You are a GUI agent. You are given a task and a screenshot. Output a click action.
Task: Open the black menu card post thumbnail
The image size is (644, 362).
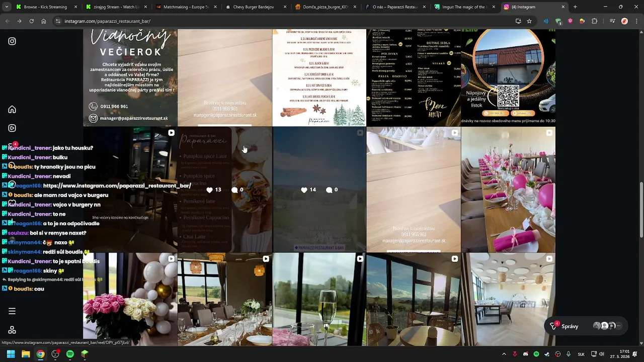point(414,77)
